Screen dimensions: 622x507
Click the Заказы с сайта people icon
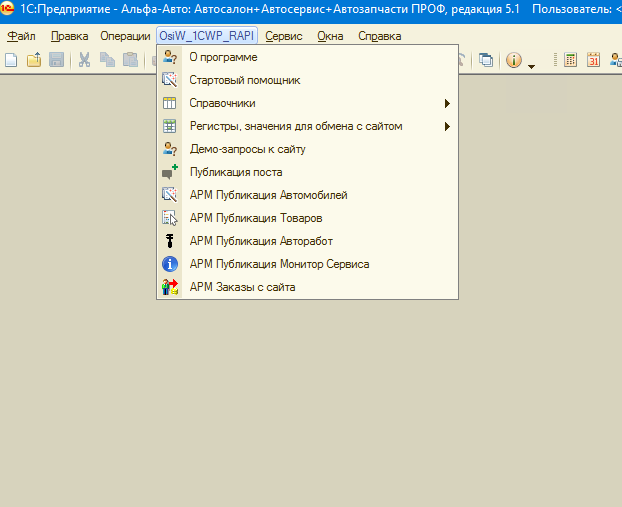tap(170, 287)
